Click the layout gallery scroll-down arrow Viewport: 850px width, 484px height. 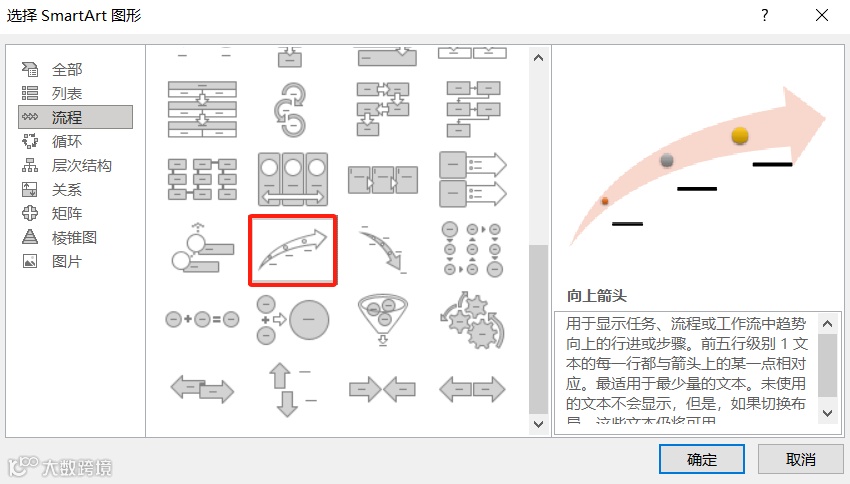538,424
